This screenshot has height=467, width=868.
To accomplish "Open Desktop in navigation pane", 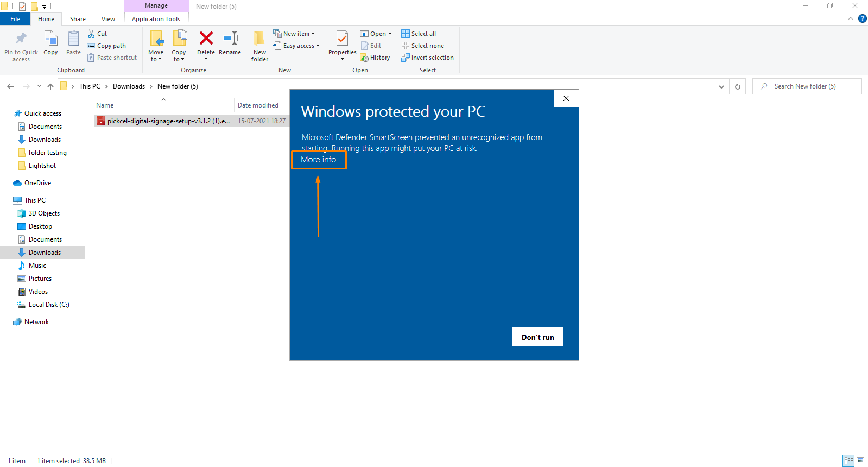I will pyautogui.click(x=40, y=226).
